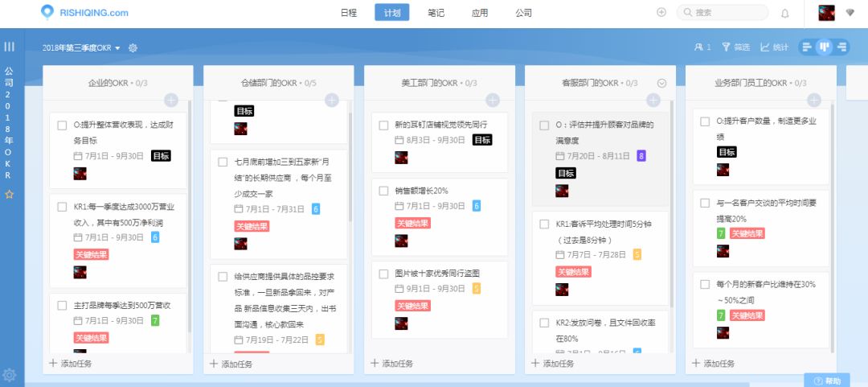Check the O:提升整体营收表现 task
This screenshot has width=868, height=387.
pyautogui.click(x=62, y=126)
